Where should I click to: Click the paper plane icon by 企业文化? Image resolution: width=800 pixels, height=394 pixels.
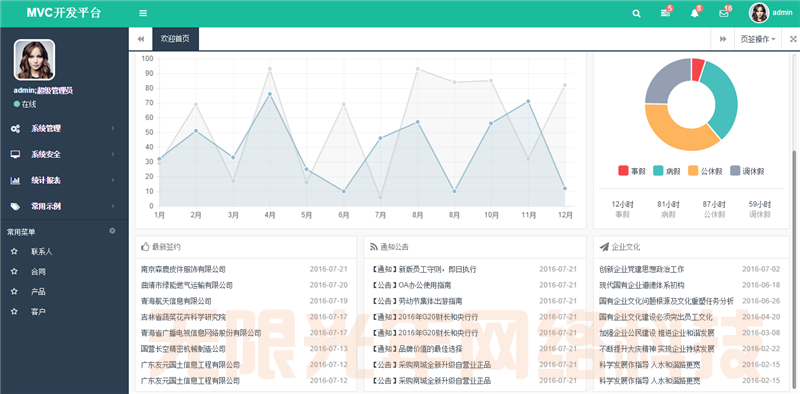click(604, 247)
